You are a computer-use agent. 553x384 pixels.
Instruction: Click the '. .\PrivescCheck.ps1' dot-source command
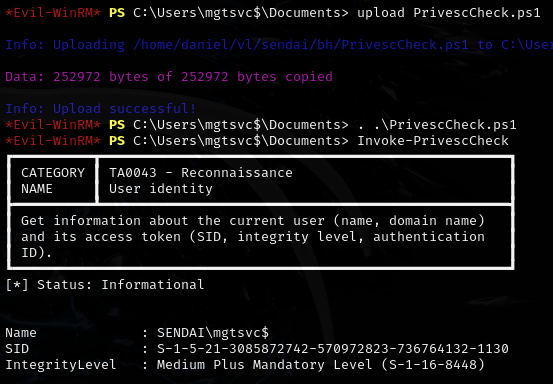pos(437,125)
